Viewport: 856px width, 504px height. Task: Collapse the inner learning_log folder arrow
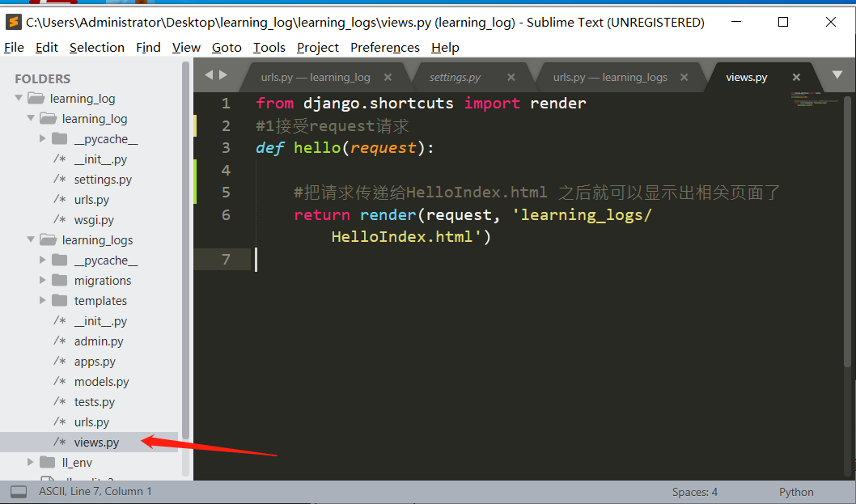31,118
